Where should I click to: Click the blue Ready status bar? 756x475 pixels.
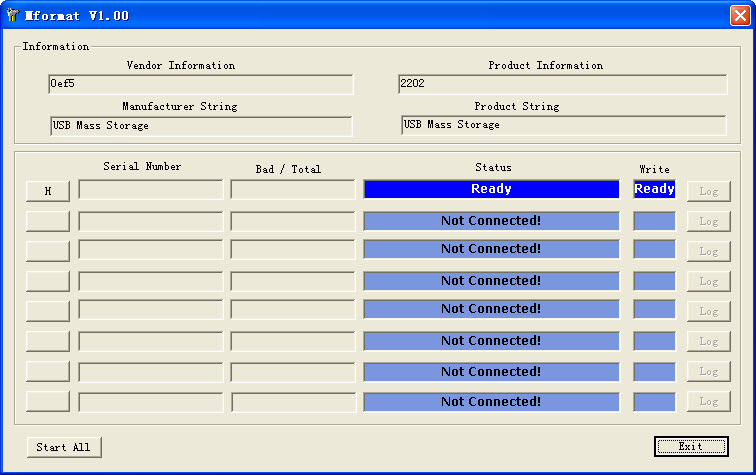491,189
